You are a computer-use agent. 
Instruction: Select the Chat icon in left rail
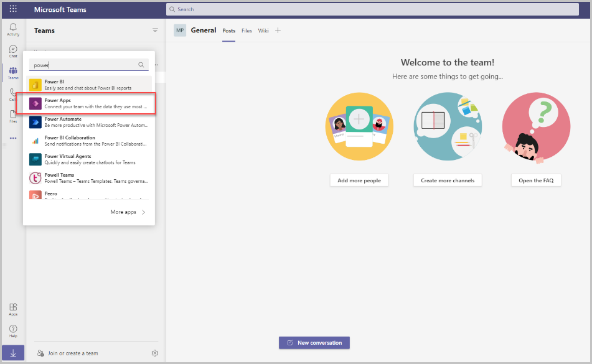point(12,50)
